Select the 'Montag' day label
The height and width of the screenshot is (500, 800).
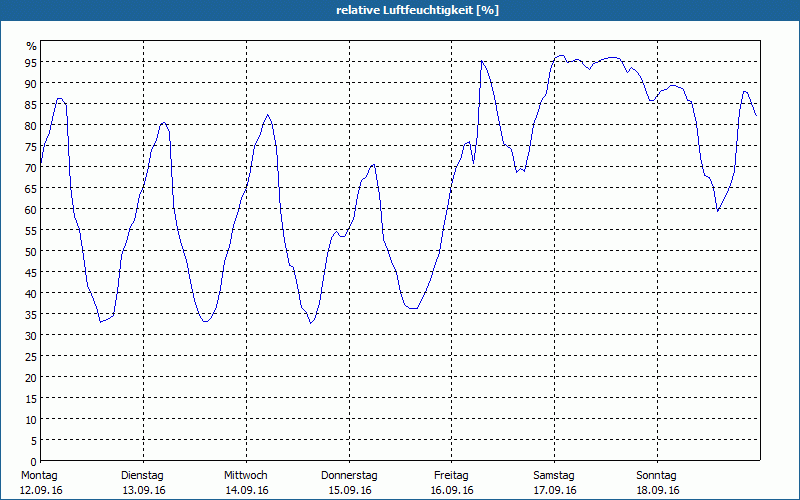[x=39, y=476]
